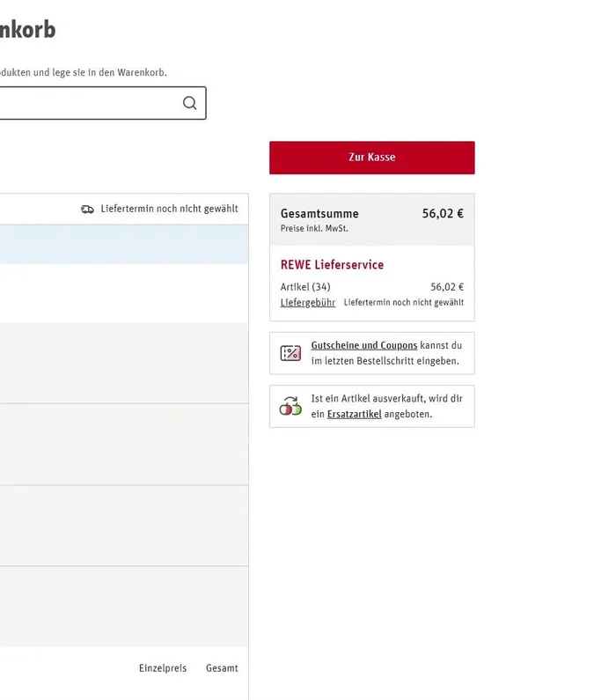Viewport: 616px width, 700px height.
Task: Proceed with the Zur Kasse button
Action: (371, 158)
